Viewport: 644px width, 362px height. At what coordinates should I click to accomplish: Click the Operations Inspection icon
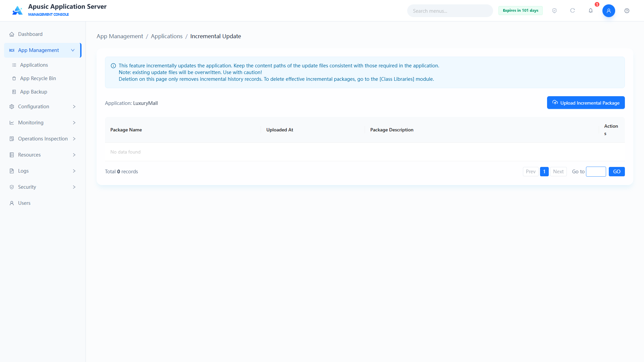[12, 139]
